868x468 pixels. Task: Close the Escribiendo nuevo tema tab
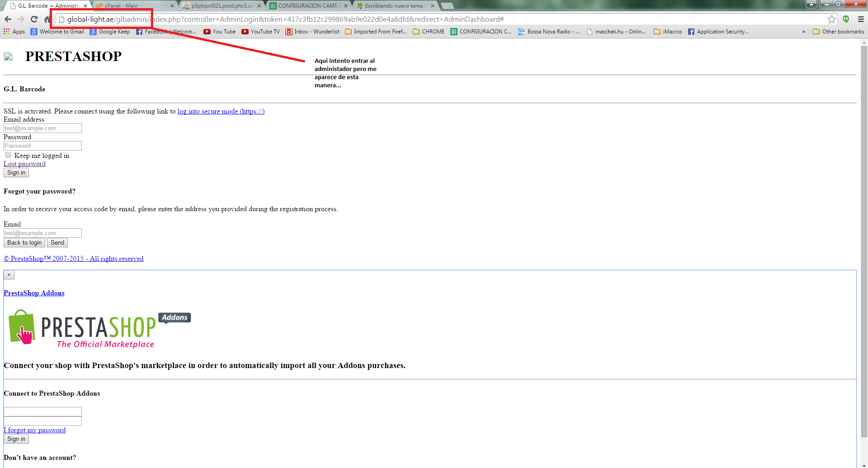click(x=433, y=6)
